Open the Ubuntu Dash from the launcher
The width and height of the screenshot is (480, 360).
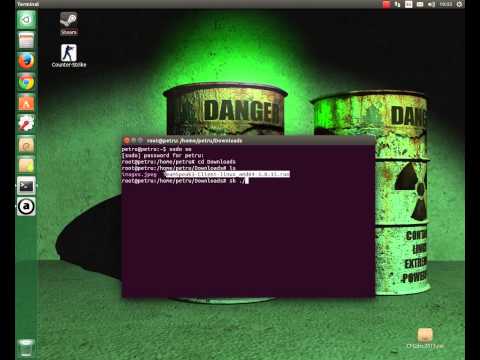tap(26, 20)
